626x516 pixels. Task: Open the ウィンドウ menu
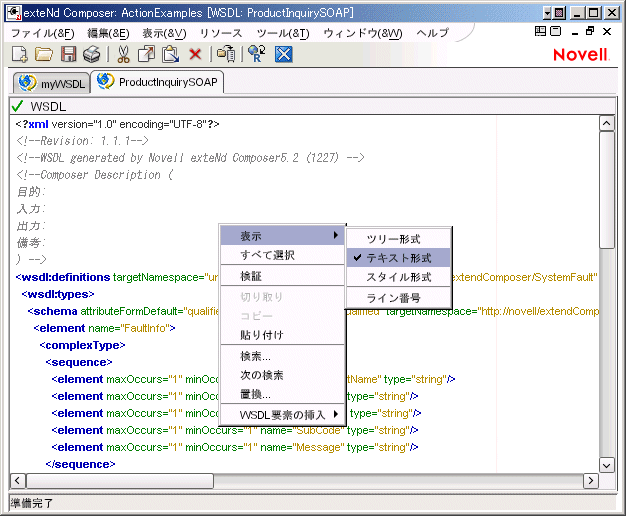(x=363, y=33)
